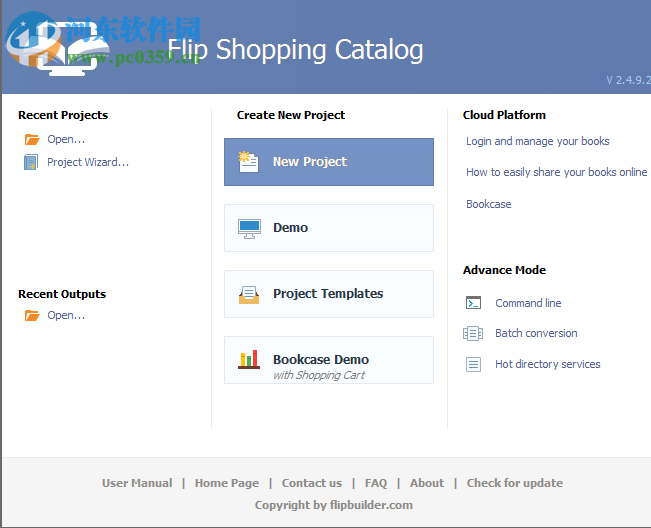Open the About link
Screen dimensions: 651x528
coord(427,483)
